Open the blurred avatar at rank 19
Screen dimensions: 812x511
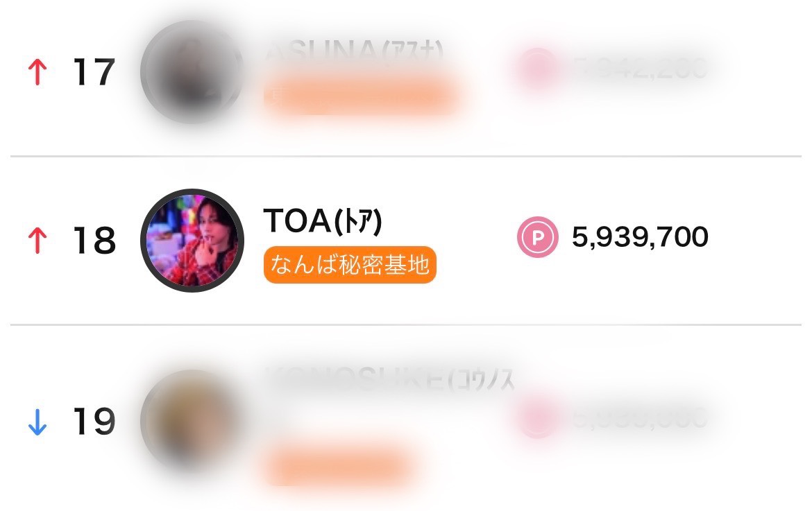tap(192, 421)
